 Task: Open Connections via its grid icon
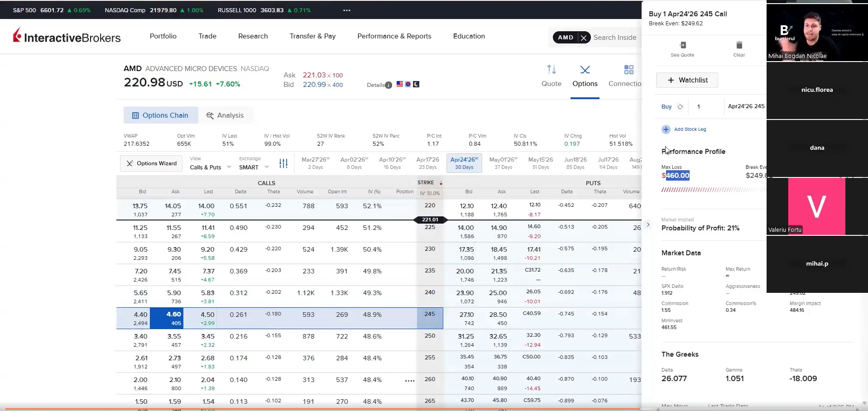[628, 69]
